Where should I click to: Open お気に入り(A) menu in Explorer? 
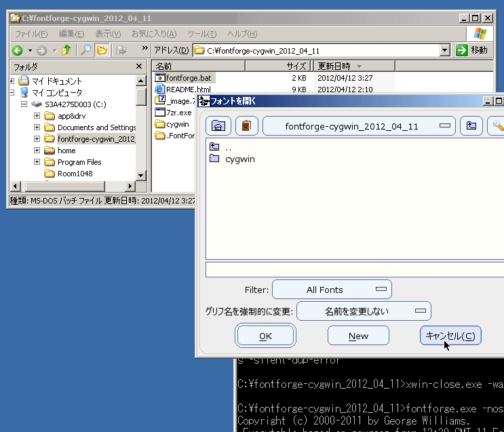[x=154, y=34]
